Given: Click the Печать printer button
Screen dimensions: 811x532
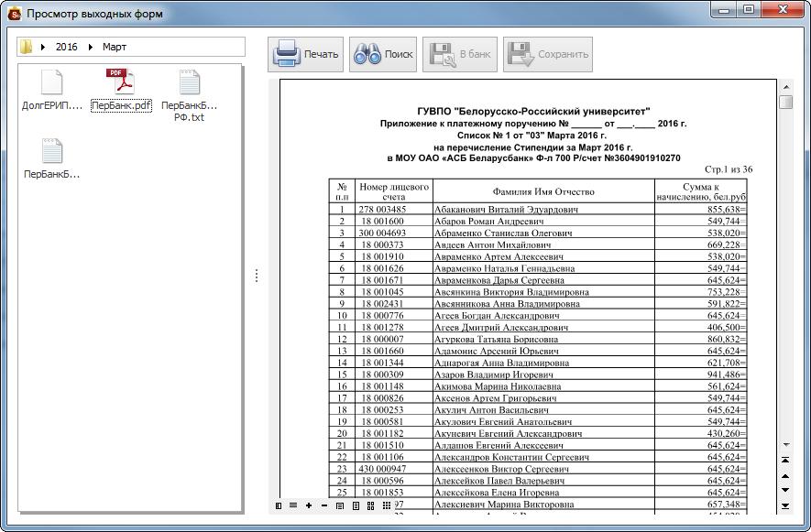Looking at the screenshot, I should click(305, 54).
